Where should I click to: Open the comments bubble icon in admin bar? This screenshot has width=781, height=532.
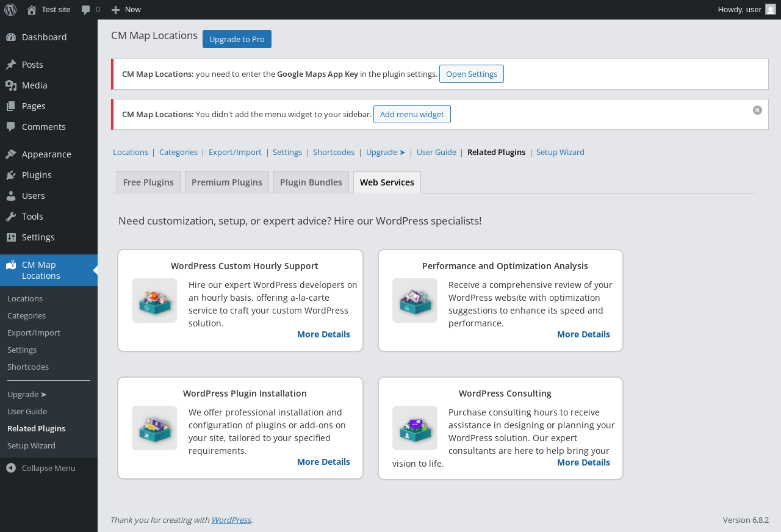[86, 10]
